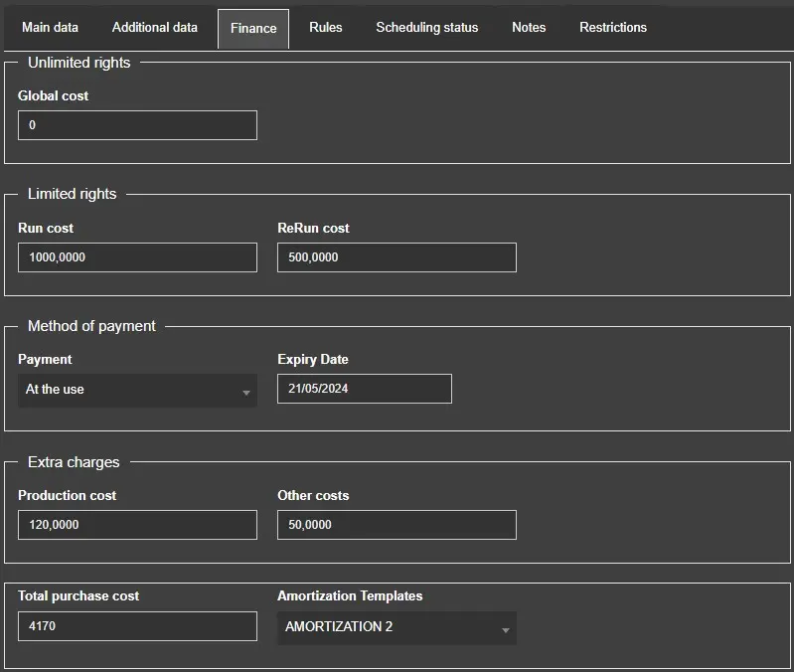
Task: Open the Restrictions tab
Action: pos(612,28)
